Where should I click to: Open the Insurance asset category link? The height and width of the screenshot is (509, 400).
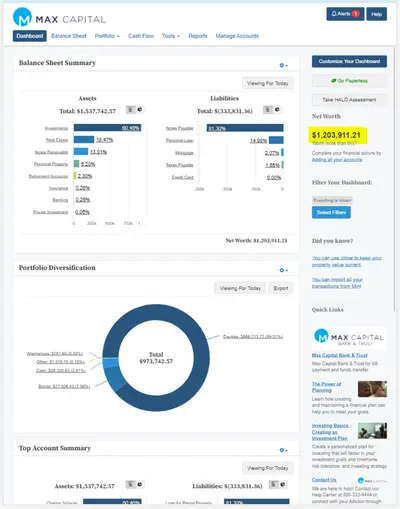[x=59, y=188]
